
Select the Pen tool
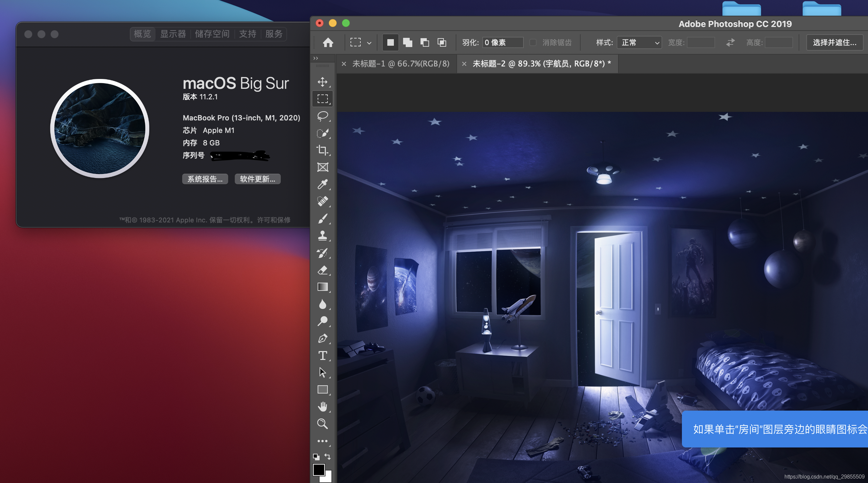tap(323, 338)
